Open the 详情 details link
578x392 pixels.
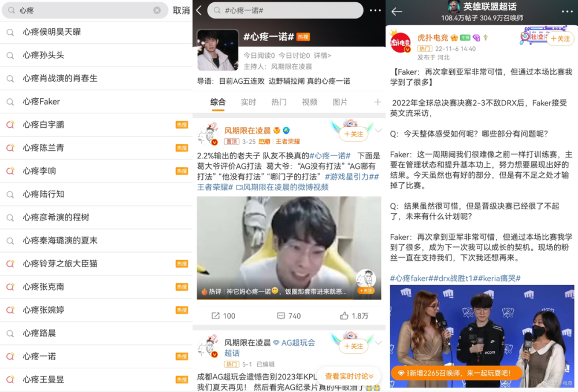coord(323,56)
